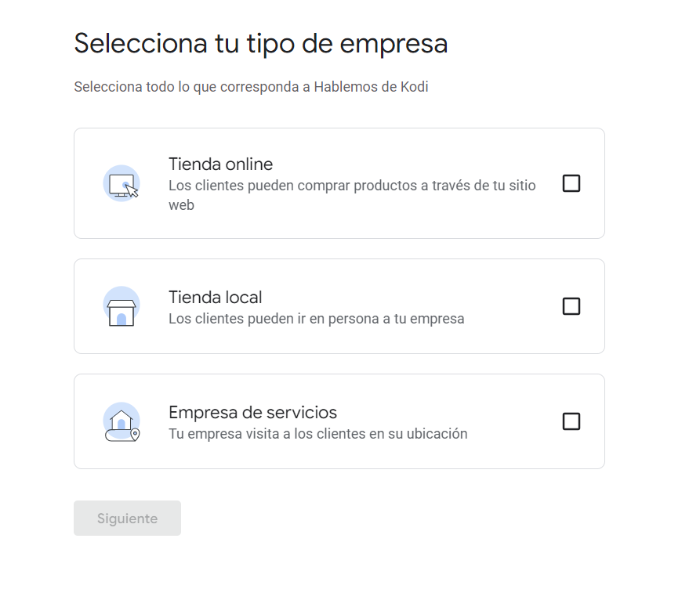700x589 pixels.
Task: Click the description under Empresa de servicios
Action: [x=318, y=433]
